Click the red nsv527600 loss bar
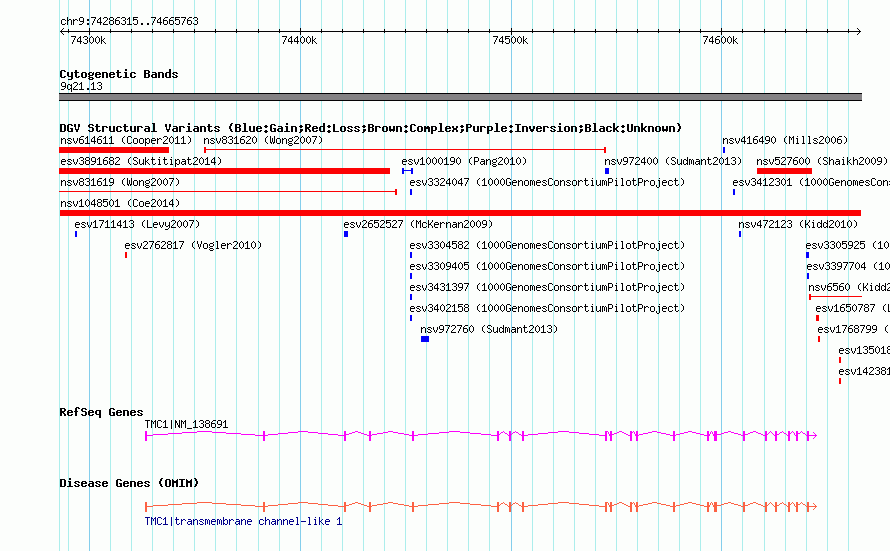This screenshot has width=890, height=551. (x=784, y=171)
